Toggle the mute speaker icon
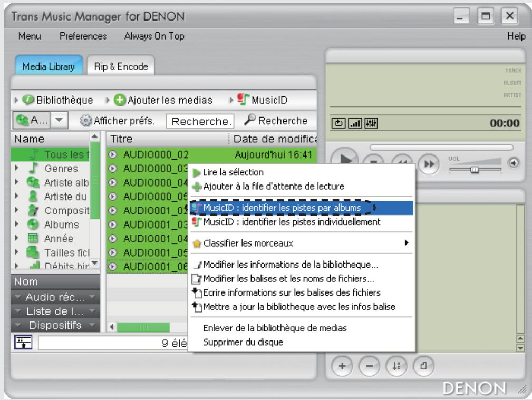Image resolution: width=532 pixels, height=400 pixels. (x=514, y=163)
